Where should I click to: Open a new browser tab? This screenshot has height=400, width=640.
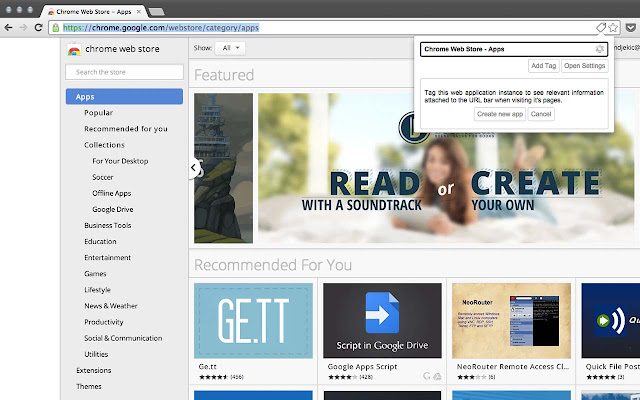pos(156,12)
